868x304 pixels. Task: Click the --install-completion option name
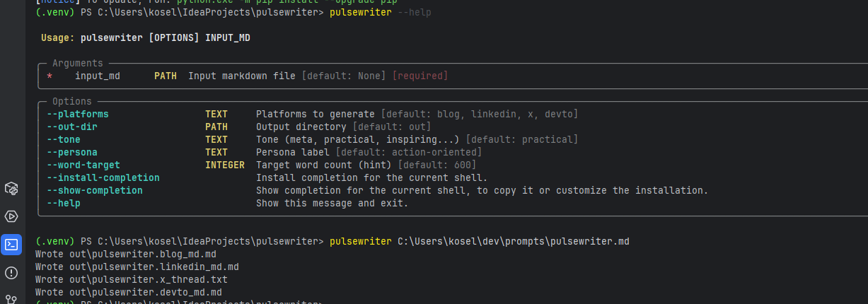point(103,177)
